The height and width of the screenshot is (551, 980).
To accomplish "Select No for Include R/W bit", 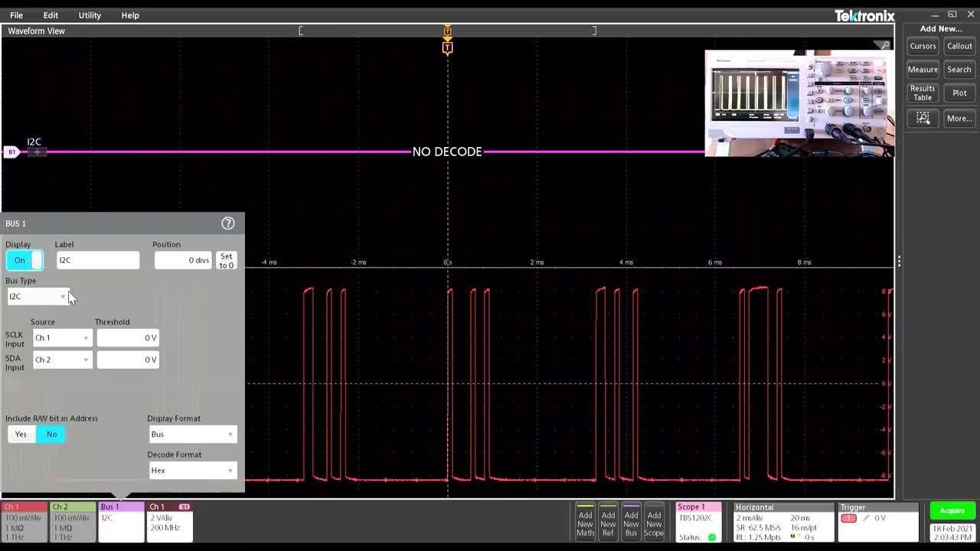I will coord(51,434).
